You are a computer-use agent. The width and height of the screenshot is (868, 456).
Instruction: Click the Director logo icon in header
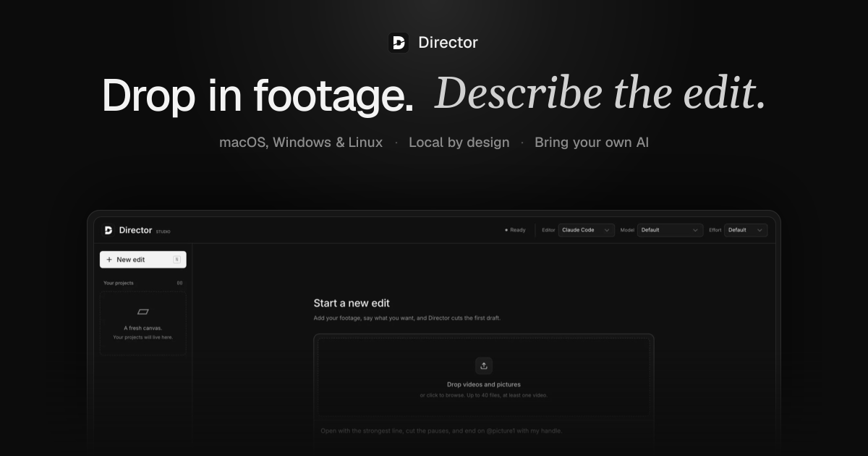click(399, 43)
